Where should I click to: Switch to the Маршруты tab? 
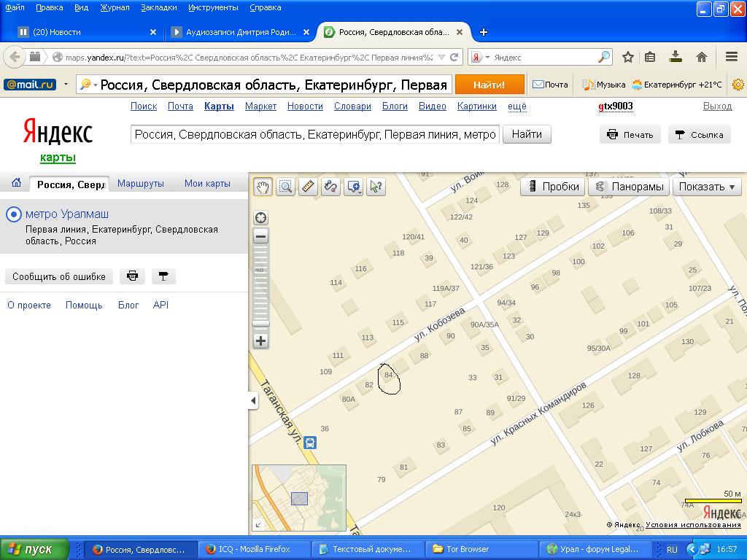click(x=141, y=184)
